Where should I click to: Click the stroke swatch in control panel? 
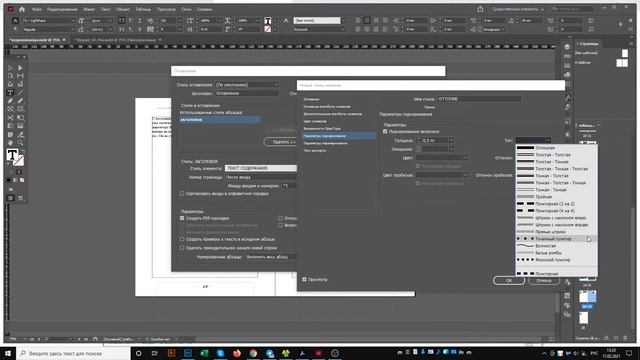[267, 29]
